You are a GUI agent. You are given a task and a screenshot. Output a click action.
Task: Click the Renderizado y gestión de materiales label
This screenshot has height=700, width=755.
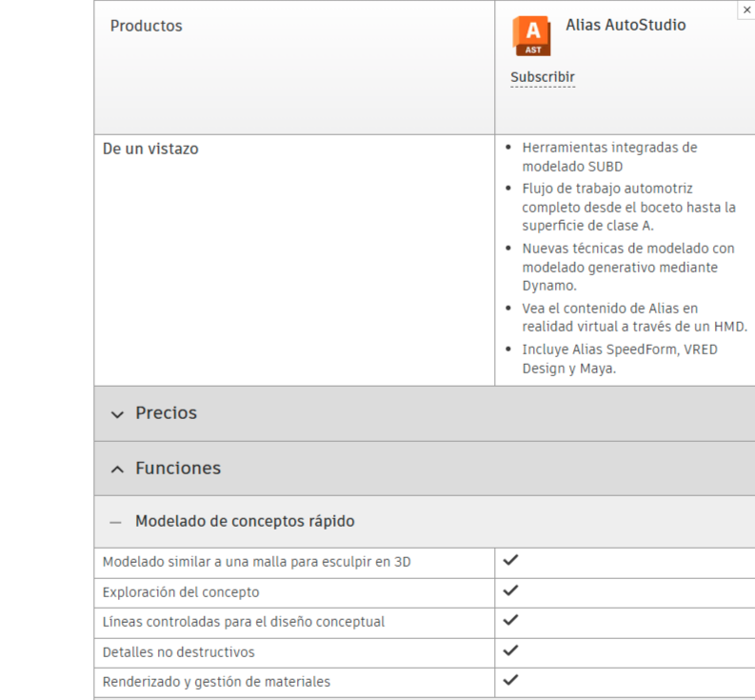216,682
